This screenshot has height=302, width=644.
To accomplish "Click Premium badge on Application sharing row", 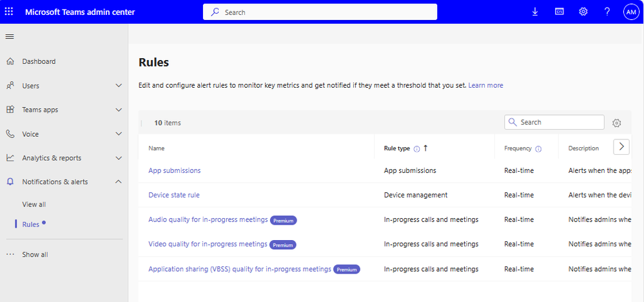I will (x=347, y=270).
